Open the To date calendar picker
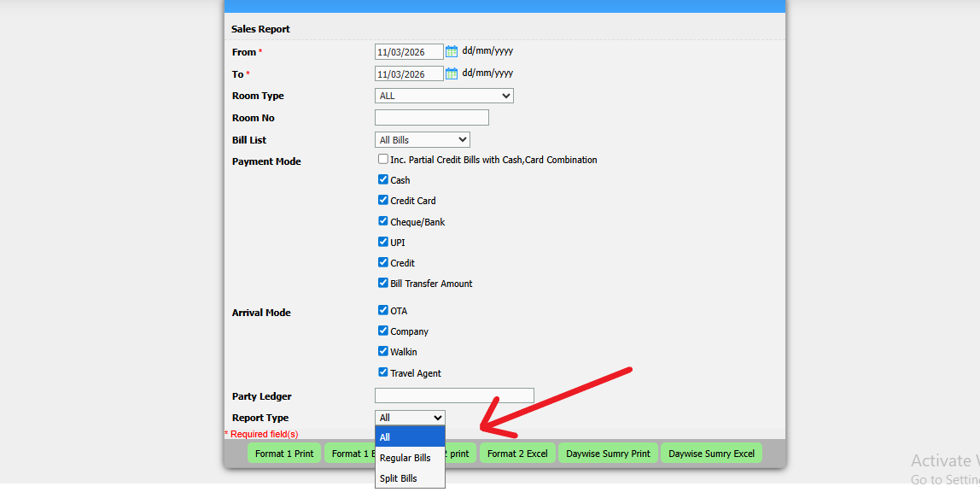Image resolution: width=980 pixels, height=492 pixels. click(x=452, y=73)
